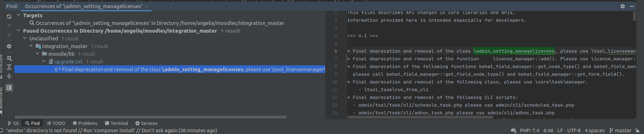This screenshot has width=644, height=134.
Task: Open the UTF-8 encoding selector
Action: 574,130
